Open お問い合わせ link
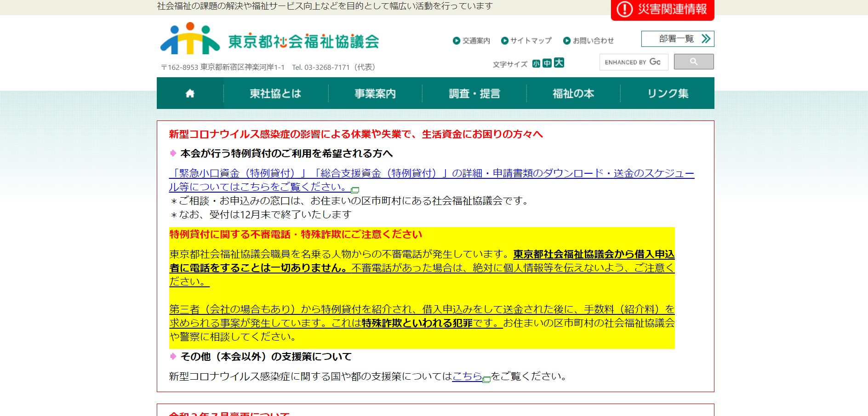868x416 pixels. click(588, 40)
